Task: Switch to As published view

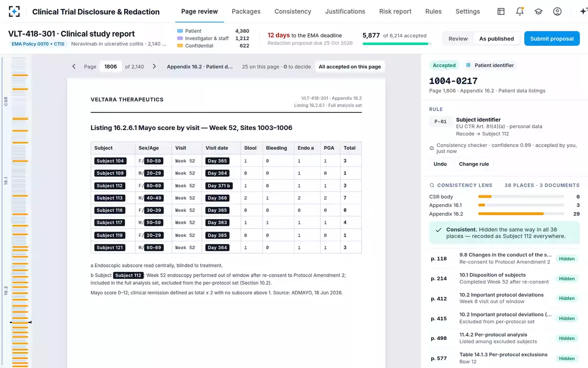Action: tap(496, 39)
